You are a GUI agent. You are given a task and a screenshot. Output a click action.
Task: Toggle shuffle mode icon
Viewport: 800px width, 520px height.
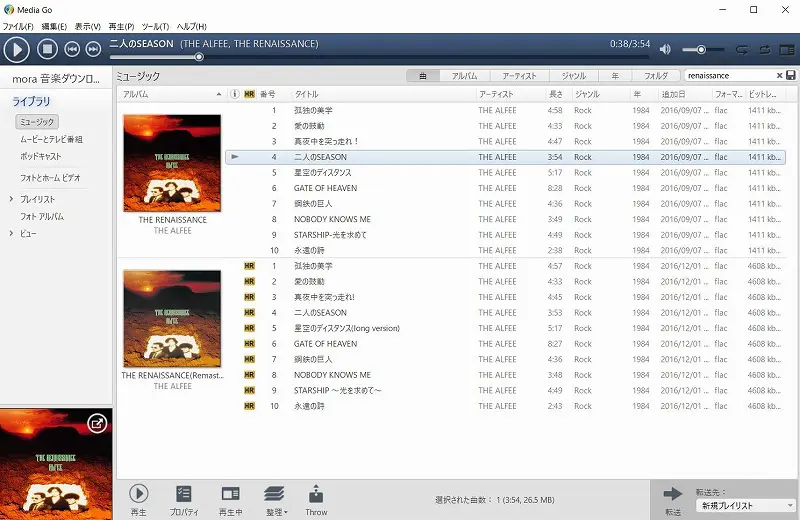(x=742, y=49)
